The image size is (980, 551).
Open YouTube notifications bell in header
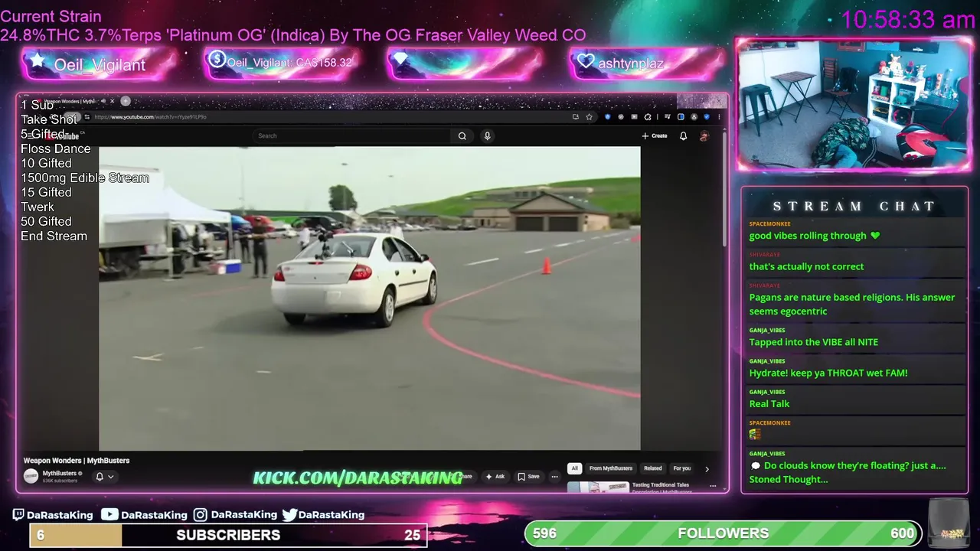tap(683, 135)
